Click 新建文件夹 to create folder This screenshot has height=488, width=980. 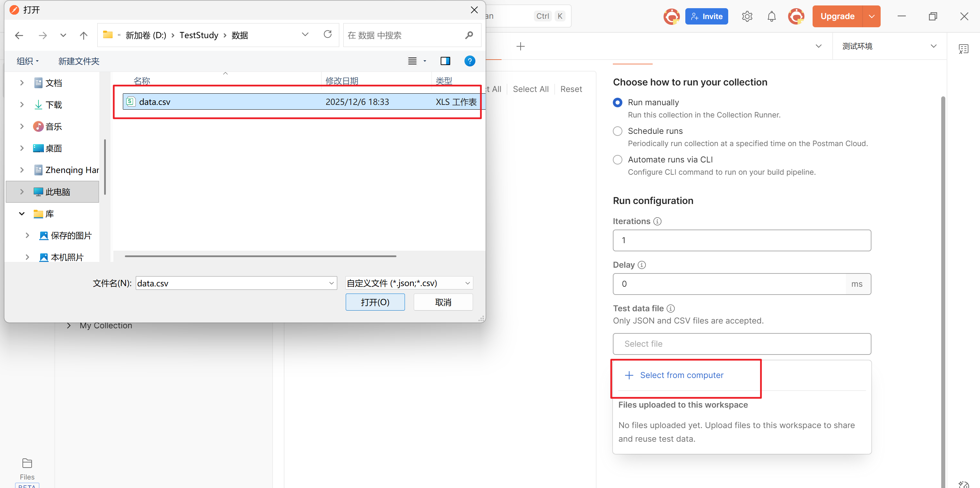tap(79, 61)
